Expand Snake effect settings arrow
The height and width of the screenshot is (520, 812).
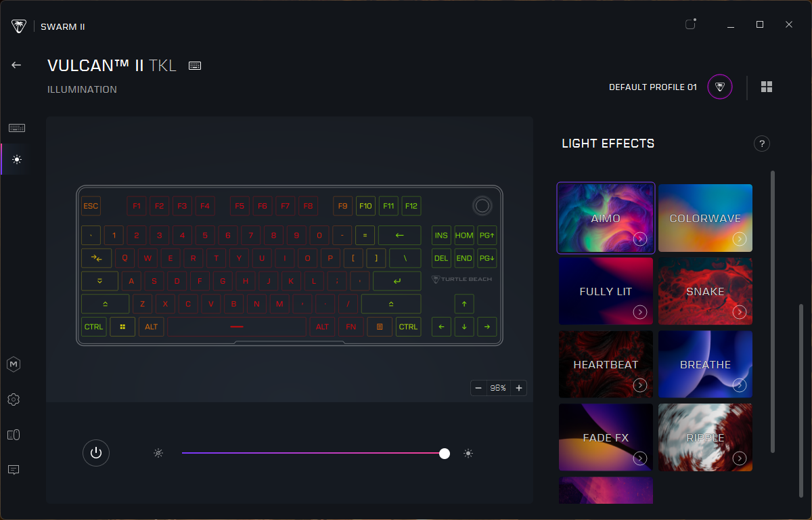click(x=739, y=312)
